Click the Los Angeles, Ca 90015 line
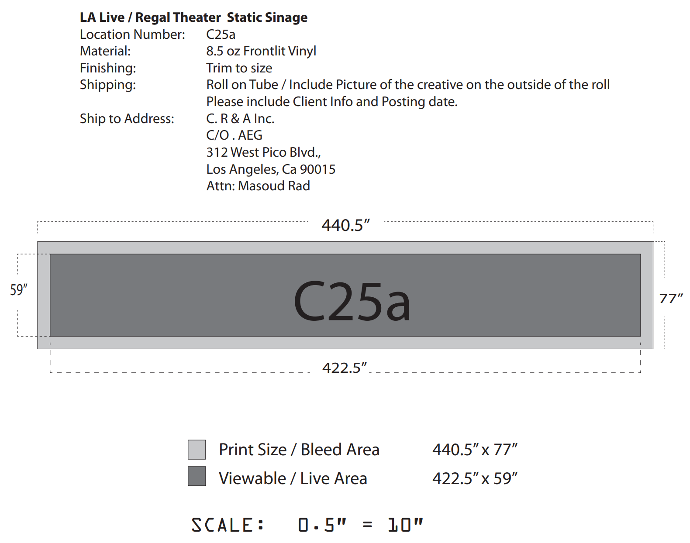 271,169
